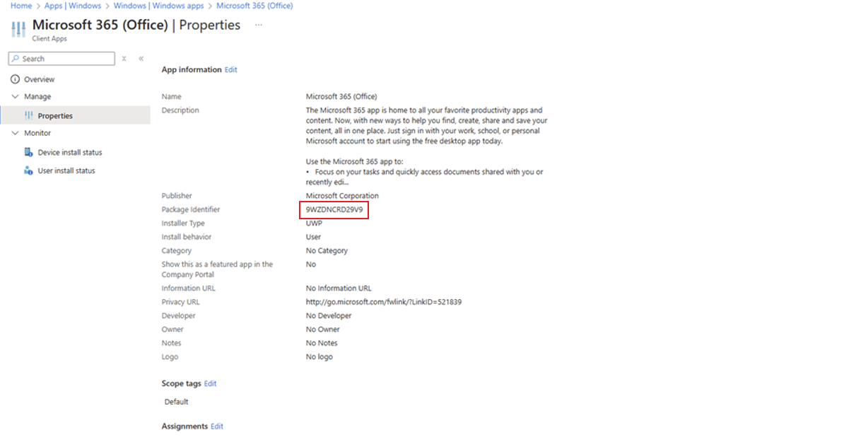Open User install status page
Image resolution: width=868 pixels, height=440 pixels.
click(66, 170)
